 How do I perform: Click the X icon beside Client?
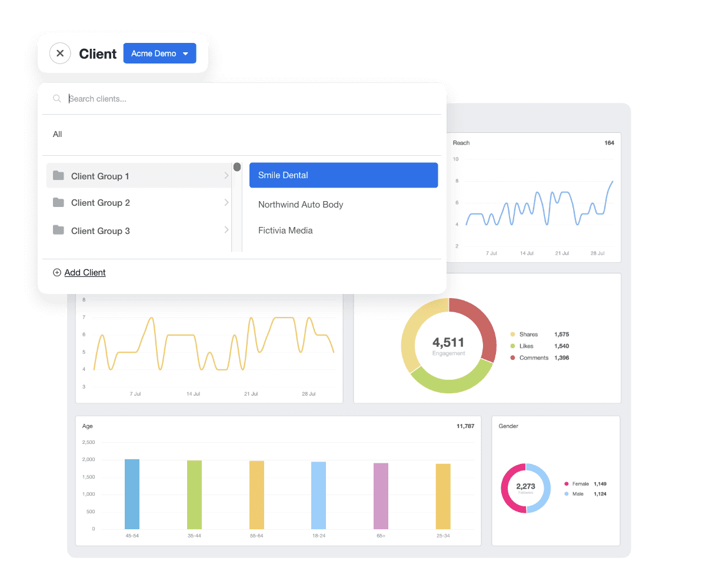point(60,54)
